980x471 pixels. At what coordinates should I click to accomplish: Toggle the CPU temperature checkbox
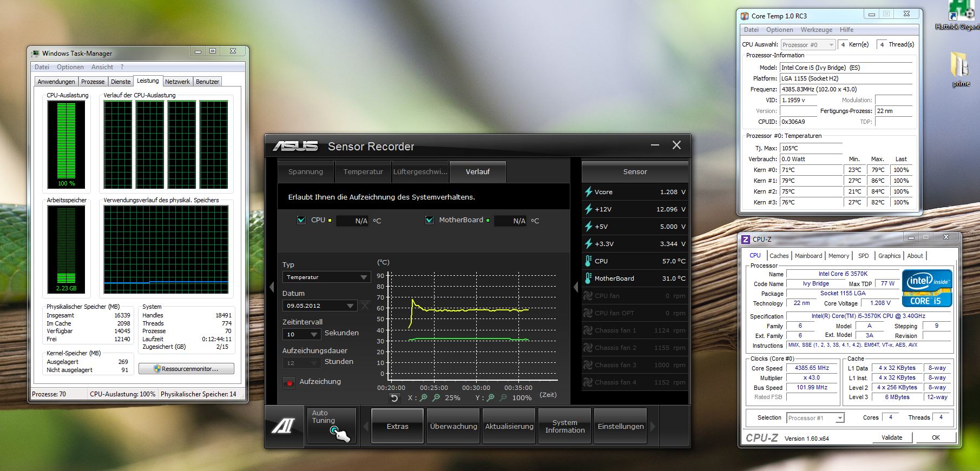(x=301, y=220)
